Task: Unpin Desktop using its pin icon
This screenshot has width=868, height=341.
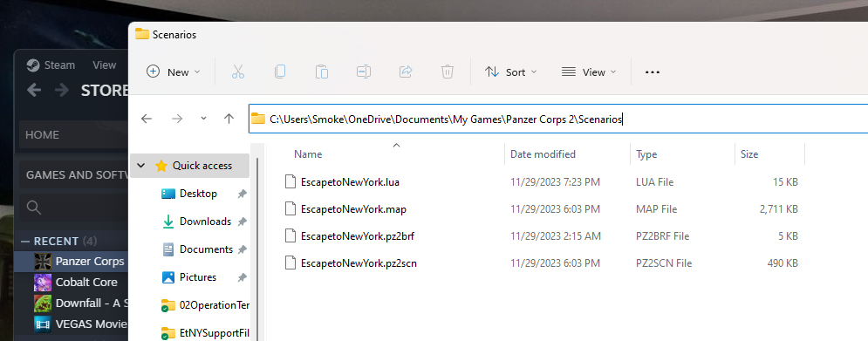Action: (x=242, y=194)
